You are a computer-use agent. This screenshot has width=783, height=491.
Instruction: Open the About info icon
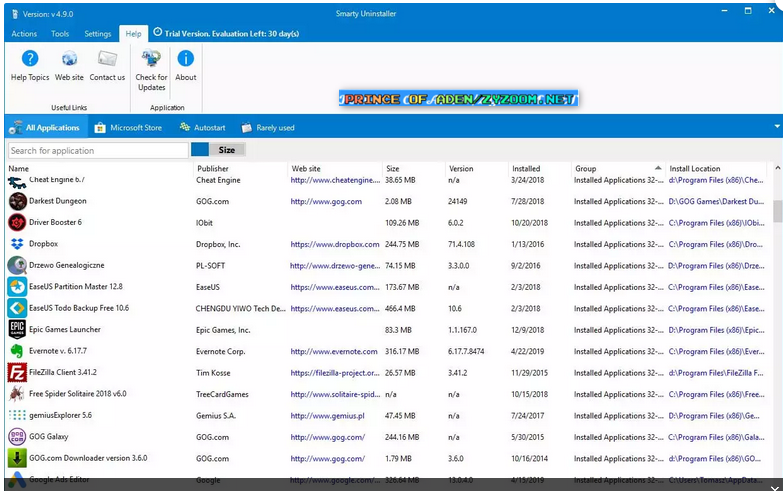coord(185,59)
